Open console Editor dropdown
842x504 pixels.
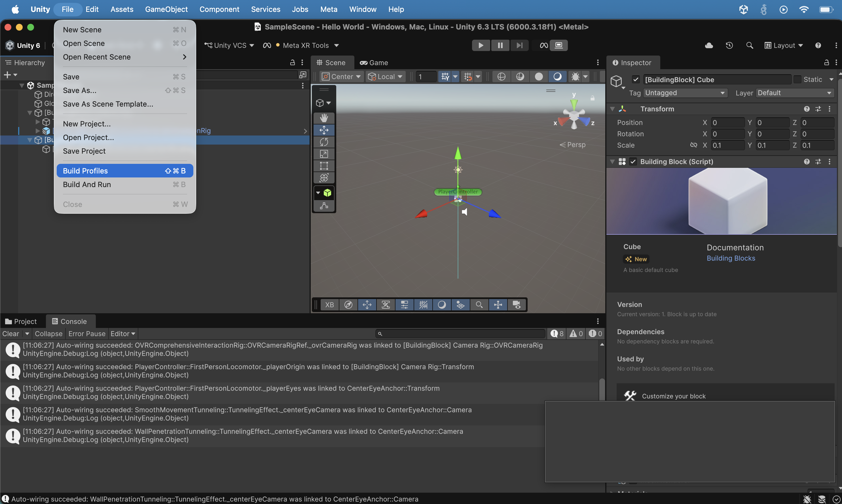123,334
